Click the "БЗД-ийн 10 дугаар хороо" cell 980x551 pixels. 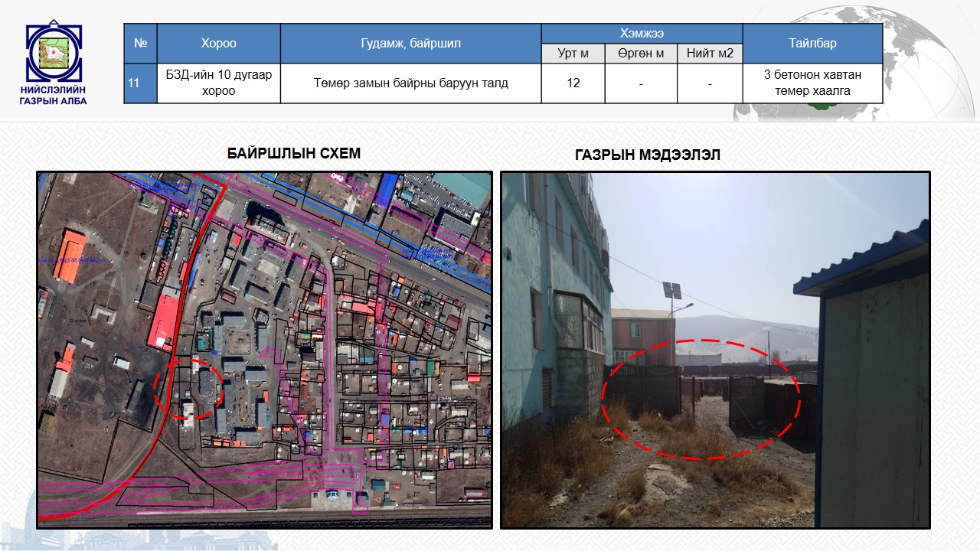pyautogui.click(x=218, y=83)
